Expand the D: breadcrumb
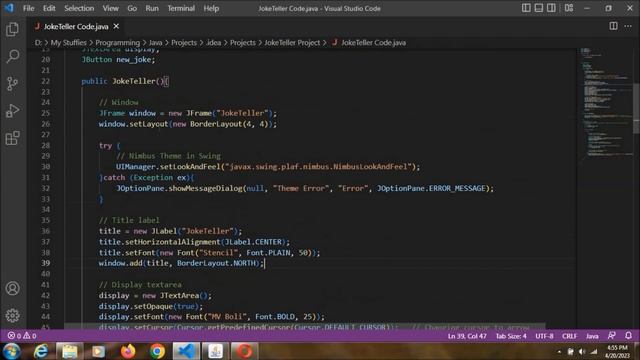This screenshot has height=360, width=640. coord(38,42)
